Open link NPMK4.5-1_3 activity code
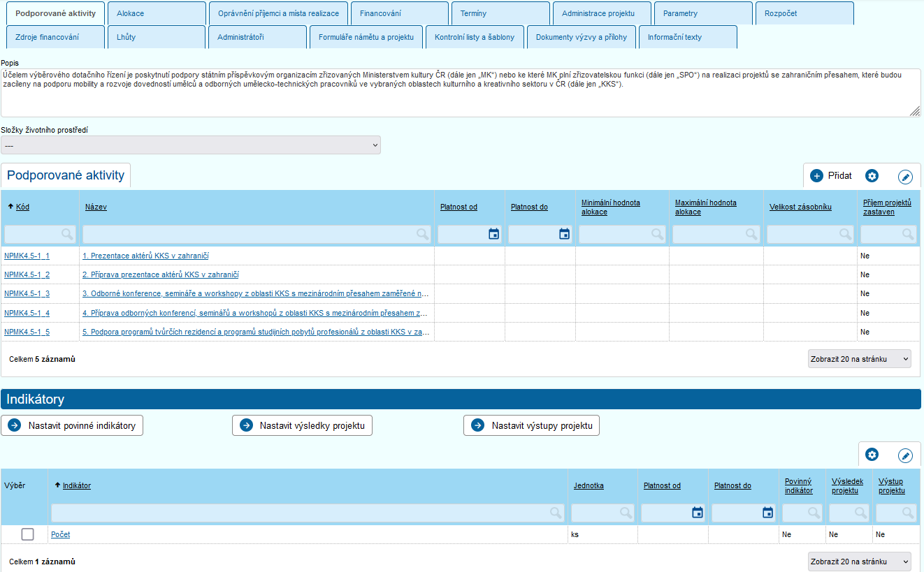Screen dimensions: 924x572 tap(27, 294)
